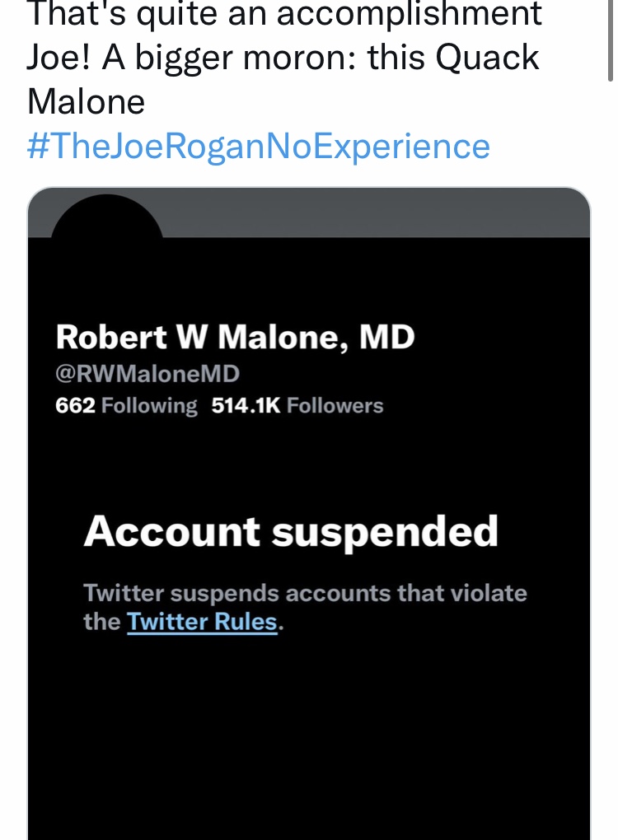Tap the word Quack in the tweet
Screen dimensions: 618x840
(x=487, y=58)
